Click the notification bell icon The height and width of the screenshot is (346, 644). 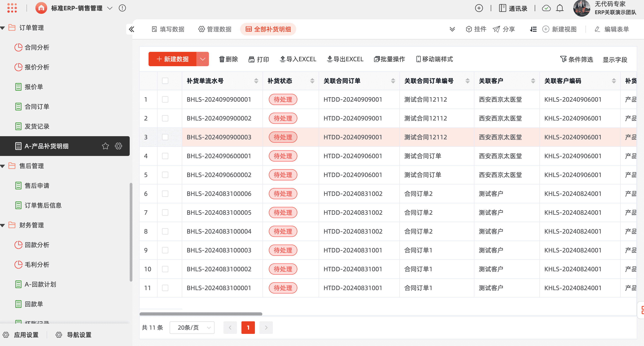point(559,8)
